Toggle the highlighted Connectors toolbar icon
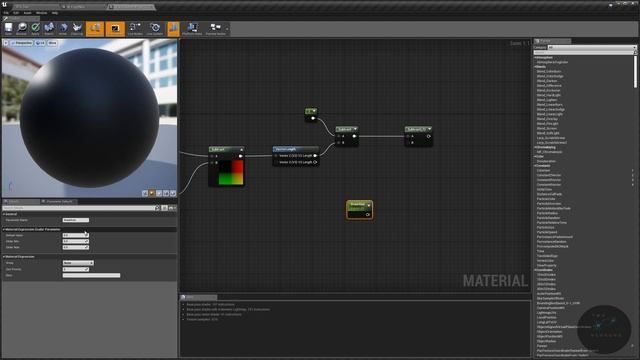This screenshot has height=360, width=640. point(95,29)
